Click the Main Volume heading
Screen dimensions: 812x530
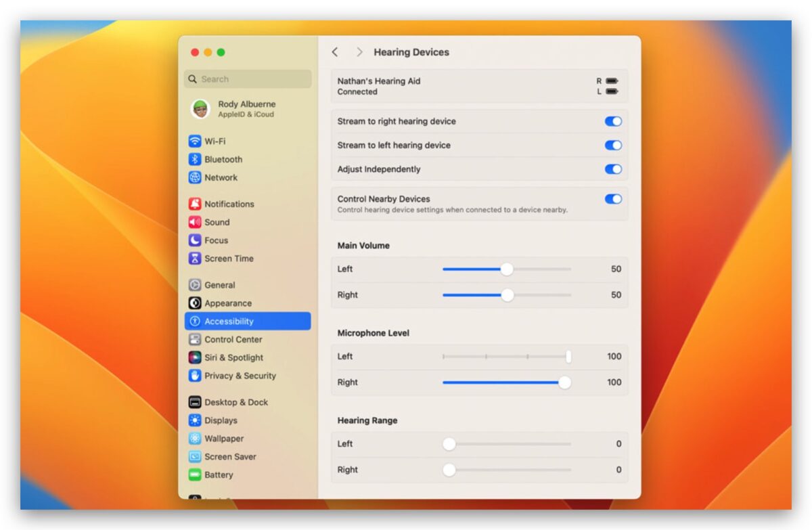click(x=363, y=246)
